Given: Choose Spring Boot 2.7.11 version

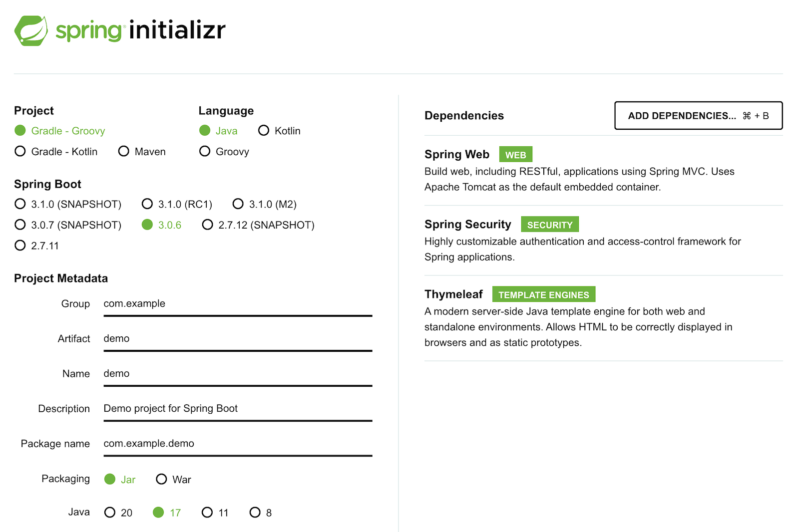Looking at the screenshot, I should (x=20, y=246).
